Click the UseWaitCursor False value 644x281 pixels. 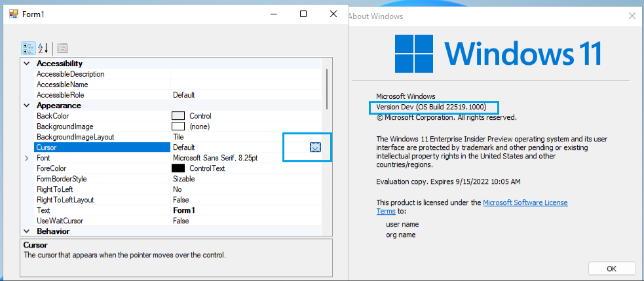point(181,221)
